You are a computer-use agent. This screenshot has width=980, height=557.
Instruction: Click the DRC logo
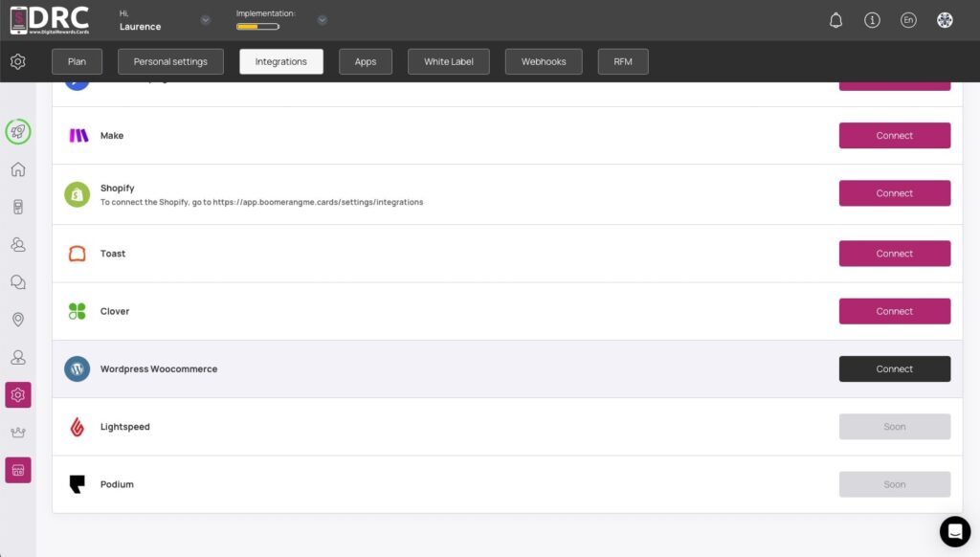(50, 20)
